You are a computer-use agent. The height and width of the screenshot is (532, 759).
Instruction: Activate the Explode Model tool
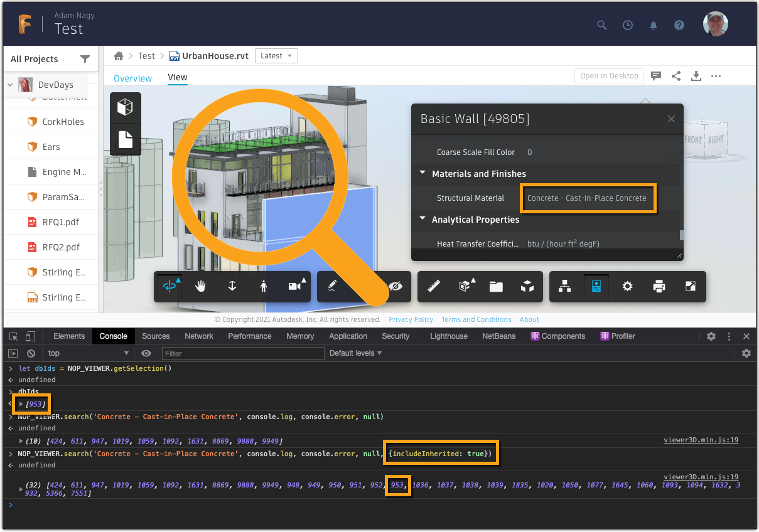(527, 286)
